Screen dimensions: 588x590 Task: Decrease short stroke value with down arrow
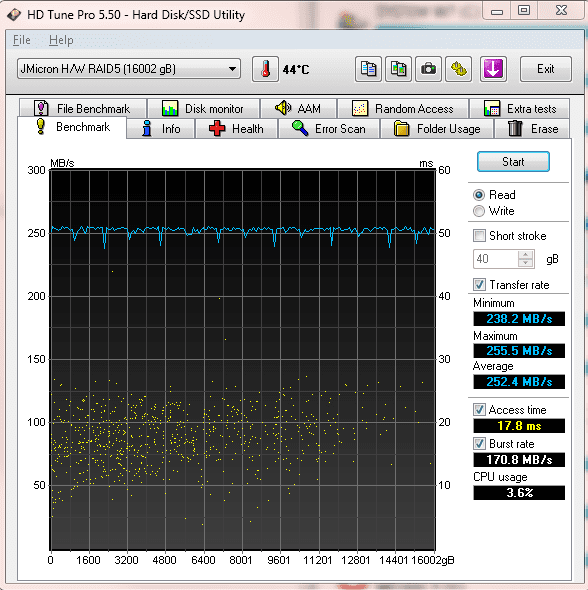pyautogui.click(x=526, y=263)
